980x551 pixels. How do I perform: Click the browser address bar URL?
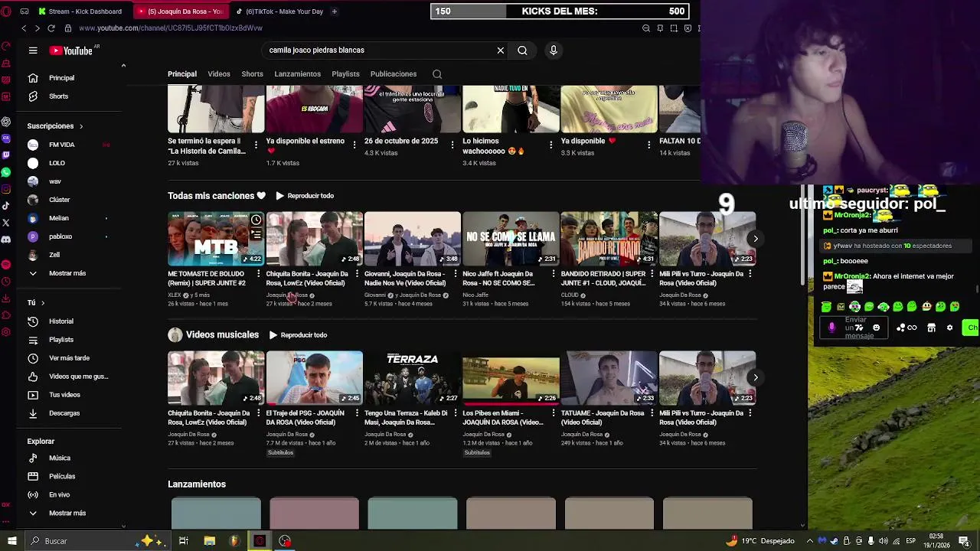[x=171, y=28]
